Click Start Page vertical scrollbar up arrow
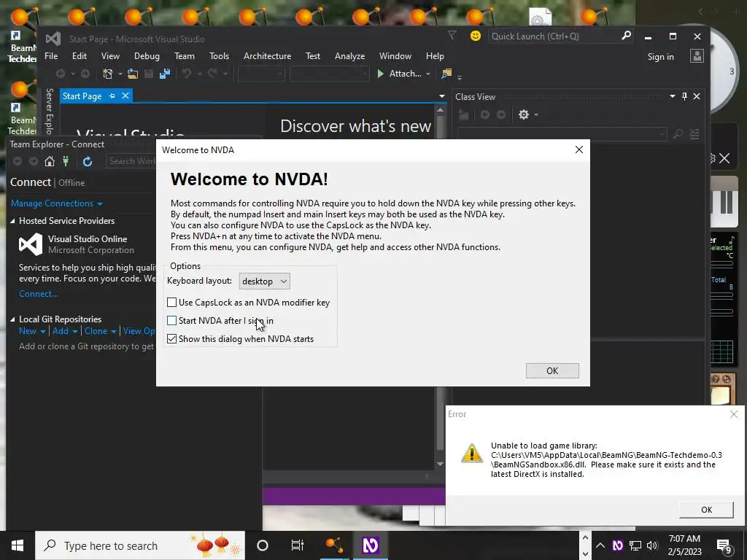747x560 pixels. tap(440, 110)
